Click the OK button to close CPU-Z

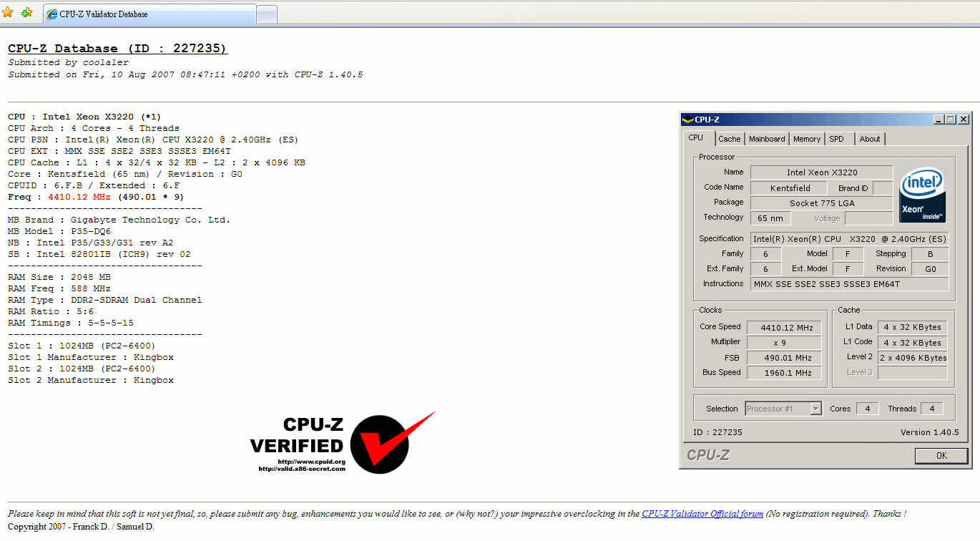coord(941,455)
